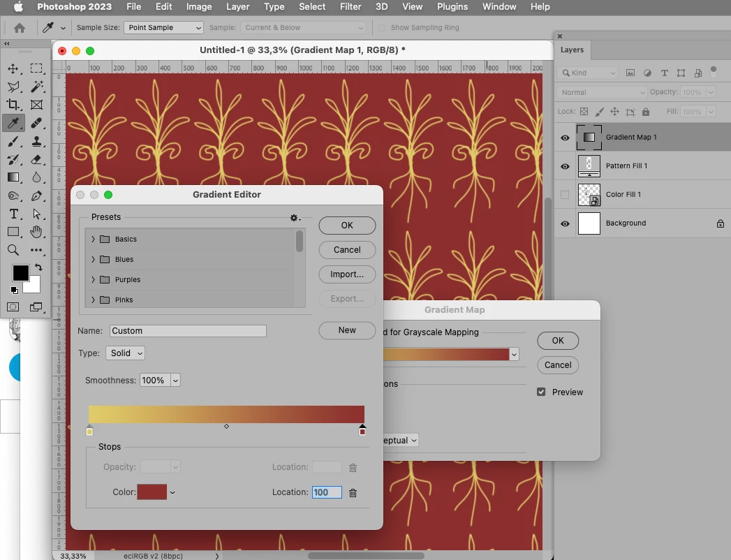Expand the Blues presets folder

pyautogui.click(x=93, y=259)
